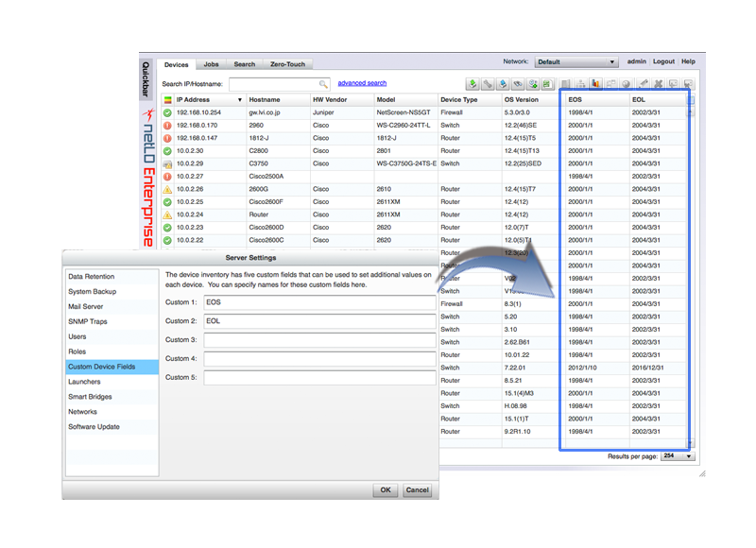Click yellow warning icon for 10.0.2.24

pyautogui.click(x=167, y=215)
